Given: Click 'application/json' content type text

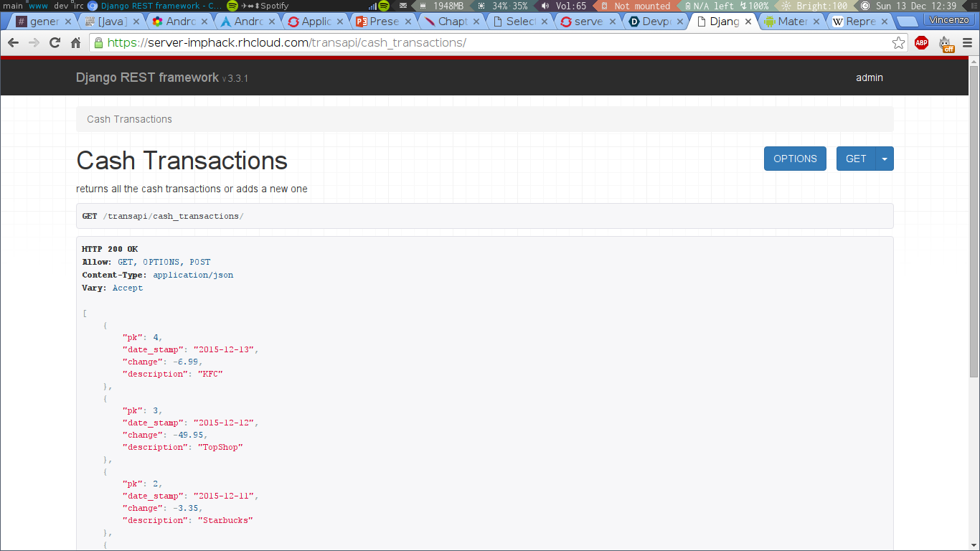Looking at the screenshot, I should pos(193,275).
